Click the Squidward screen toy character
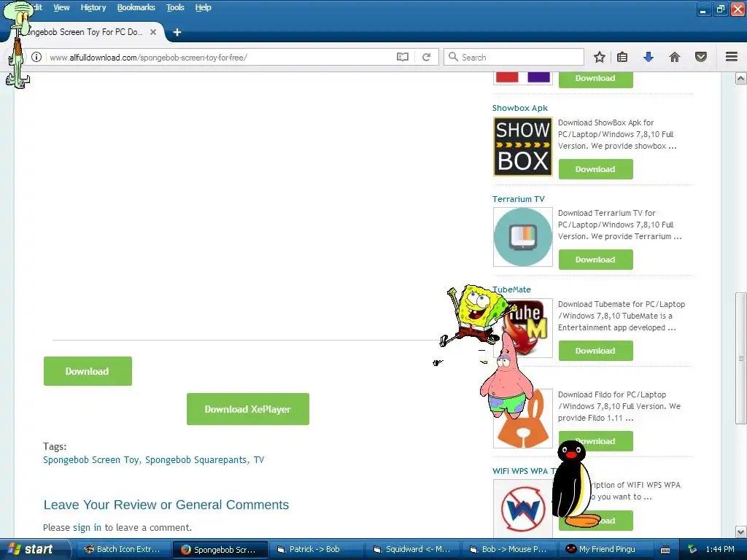 (x=18, y=44)
